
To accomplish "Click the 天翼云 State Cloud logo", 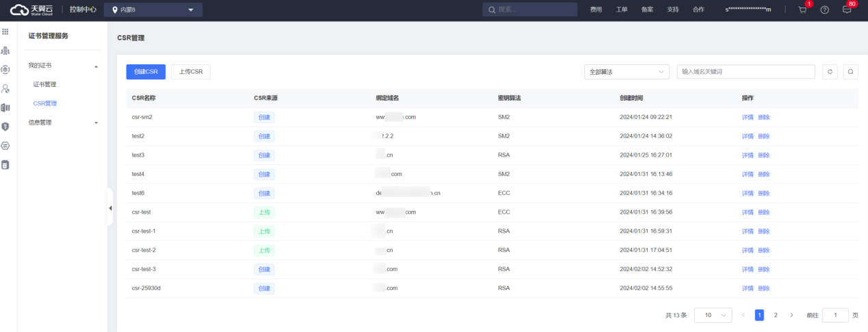I will [x=31, y=10].
